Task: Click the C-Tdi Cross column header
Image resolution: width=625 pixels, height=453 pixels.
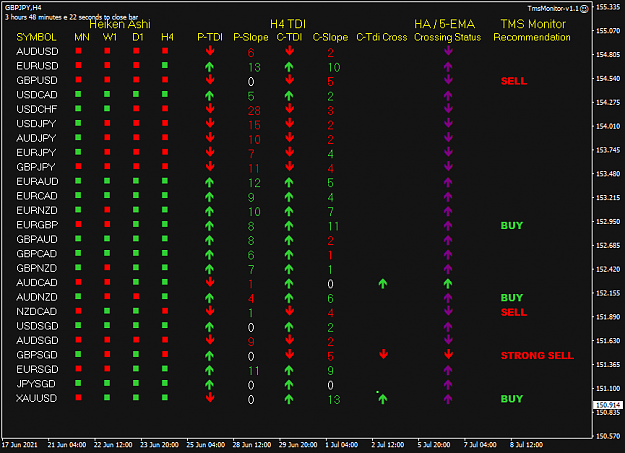Action: pos(382,37)
